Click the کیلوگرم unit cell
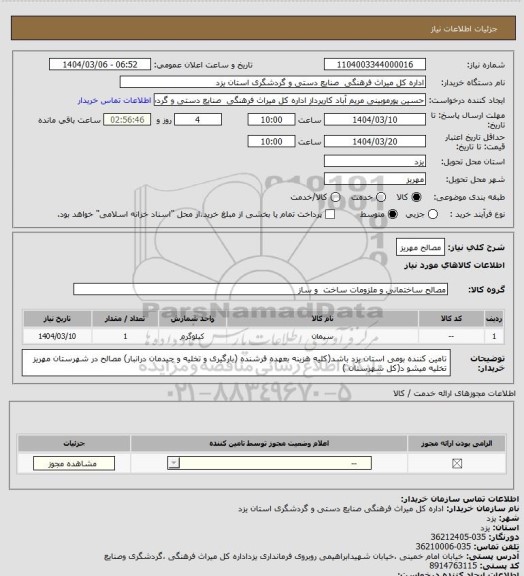The height and width of the screenshot is (576, 524). click(193, 336)
